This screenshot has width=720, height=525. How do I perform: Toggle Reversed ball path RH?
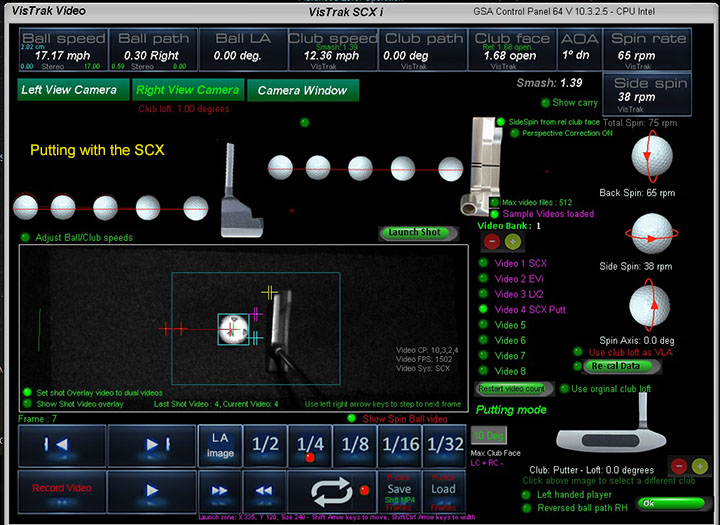[x=527, y=508]
